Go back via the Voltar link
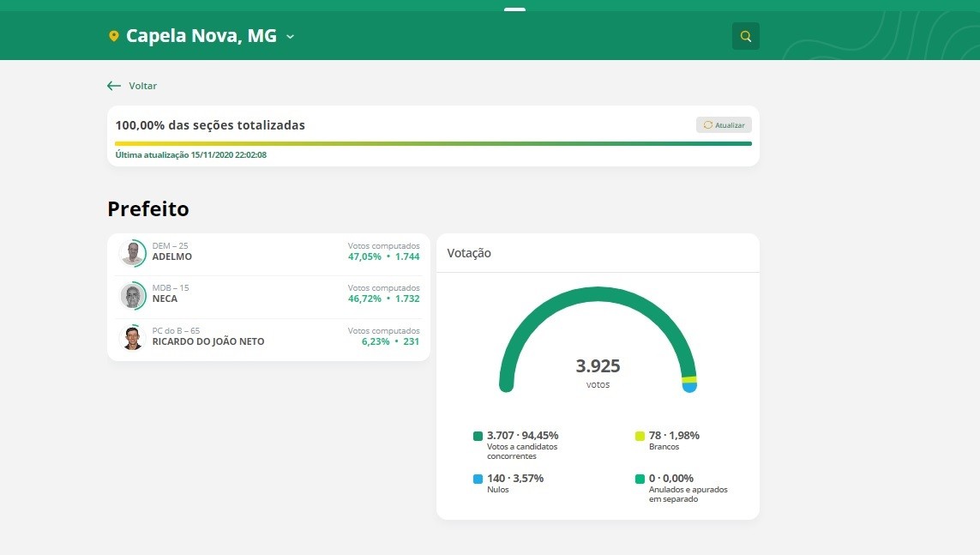 pos(142,86)
